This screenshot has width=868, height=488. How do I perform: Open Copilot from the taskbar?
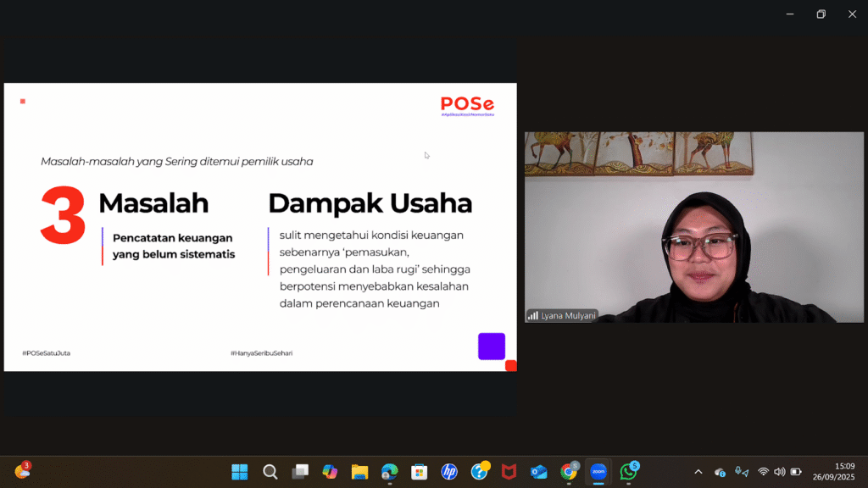[x=330, y=472]
